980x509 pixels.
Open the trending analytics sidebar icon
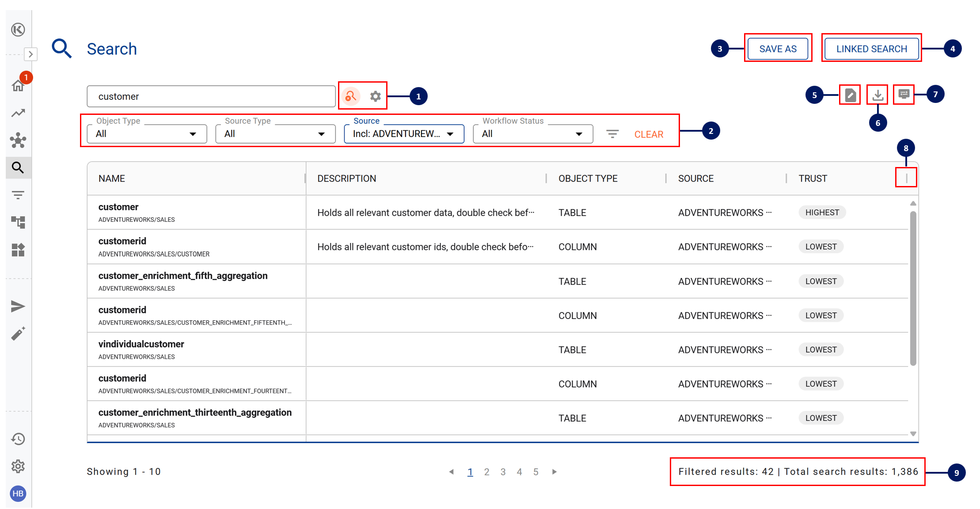tap(18, 113)
